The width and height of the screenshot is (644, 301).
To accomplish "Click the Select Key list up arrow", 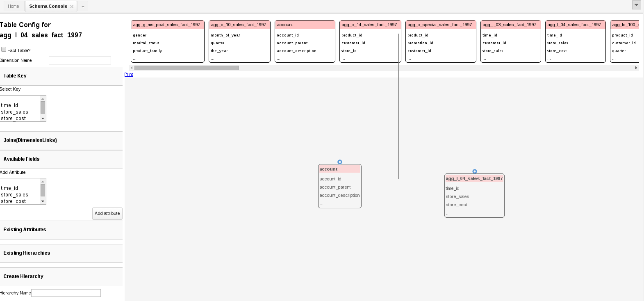I will (43, 98).
